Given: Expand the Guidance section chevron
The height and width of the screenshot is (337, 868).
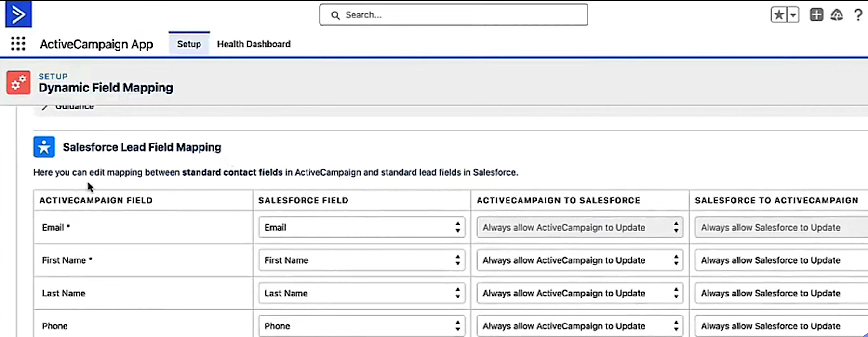Looking at the screenshot, I should pyautogui.click(x=44, y=107).
